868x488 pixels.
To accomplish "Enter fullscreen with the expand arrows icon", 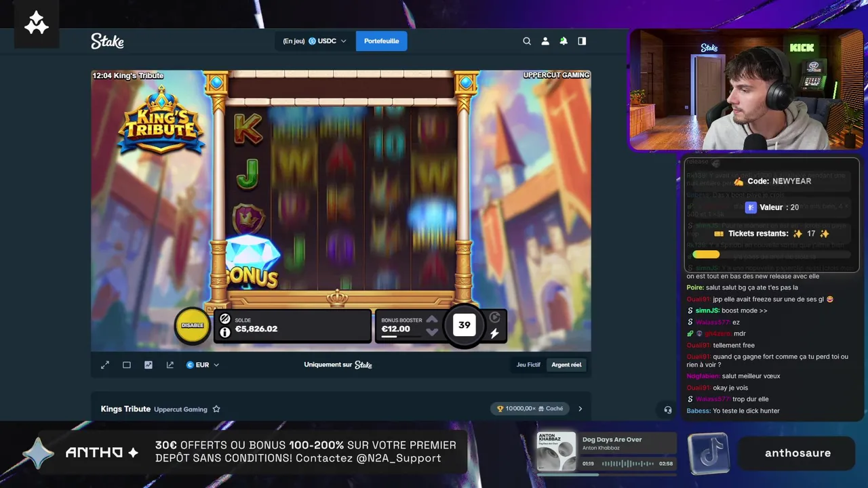I will pos(105,365).
